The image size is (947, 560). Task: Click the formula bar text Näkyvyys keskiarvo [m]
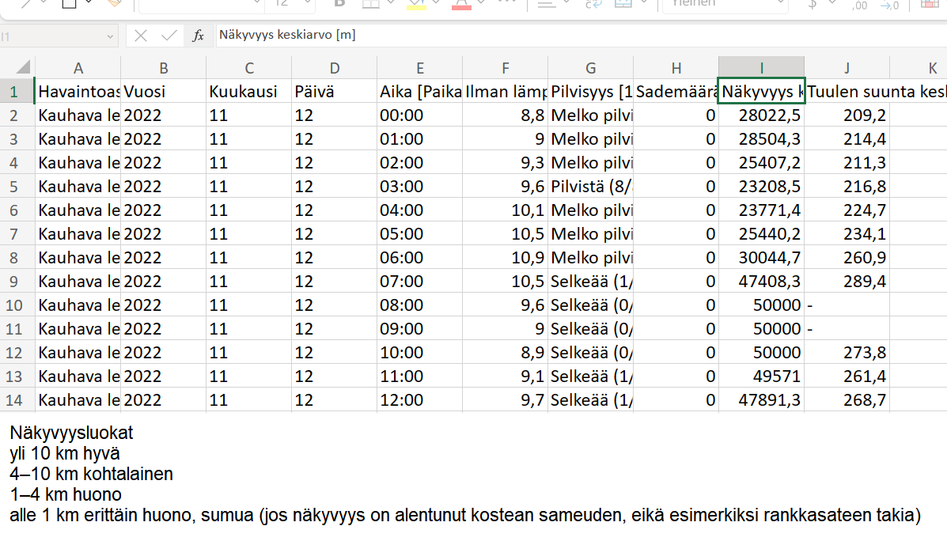[287, 35]
